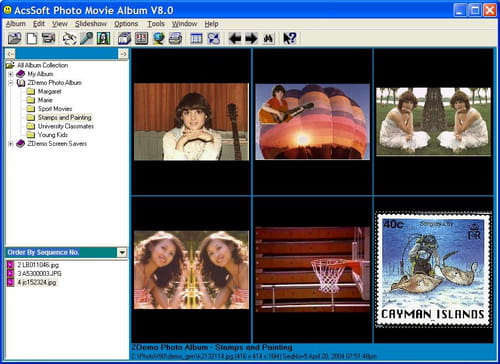Screen dimensions: 500x364
Task: Collapse the ZDemo Photo Album node
Action: [11, 82]
